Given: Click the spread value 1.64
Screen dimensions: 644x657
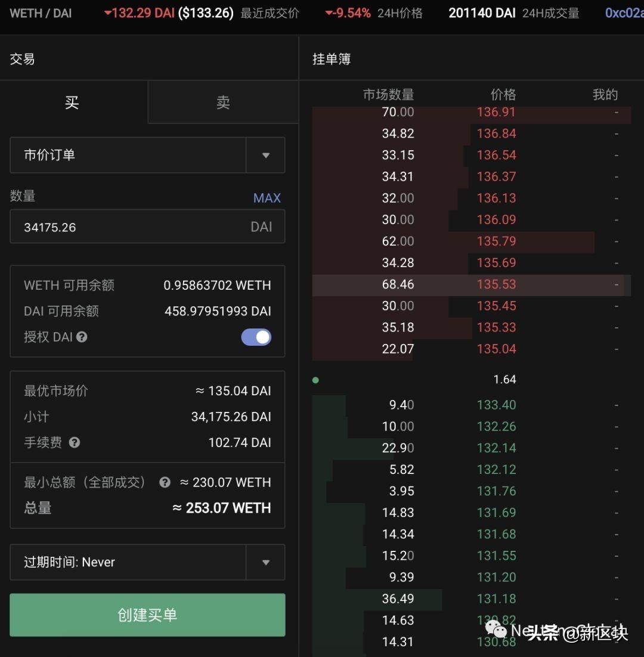Looking at the screenshot, I should [504, 380].
